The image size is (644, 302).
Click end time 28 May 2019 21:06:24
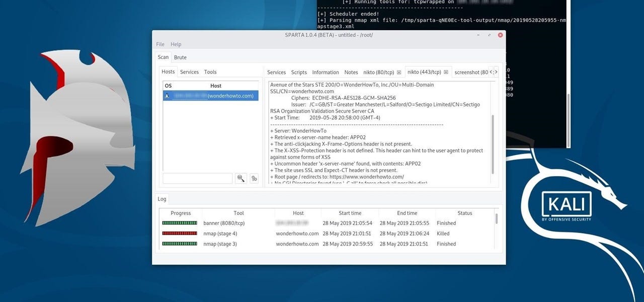tap(405, 234)
